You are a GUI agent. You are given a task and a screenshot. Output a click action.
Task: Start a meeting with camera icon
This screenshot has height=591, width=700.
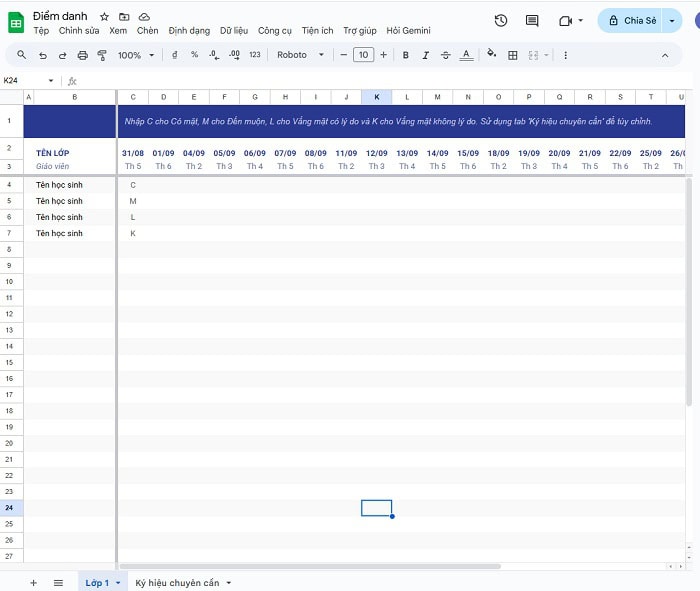pos(566,21)
